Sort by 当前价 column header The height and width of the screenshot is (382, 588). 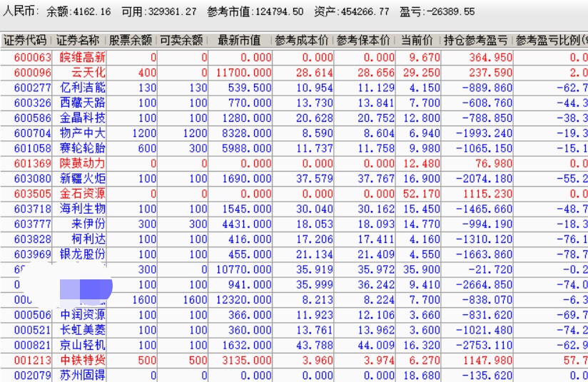[417, 40]
